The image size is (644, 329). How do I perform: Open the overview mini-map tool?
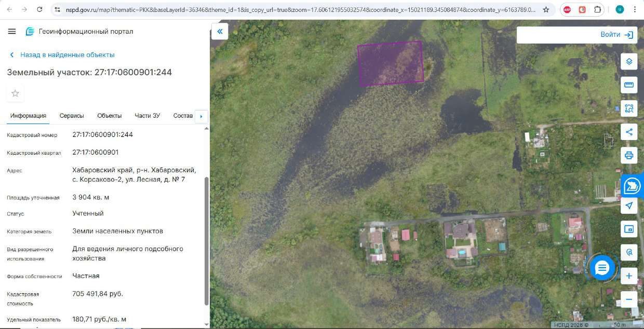[629, 229]
